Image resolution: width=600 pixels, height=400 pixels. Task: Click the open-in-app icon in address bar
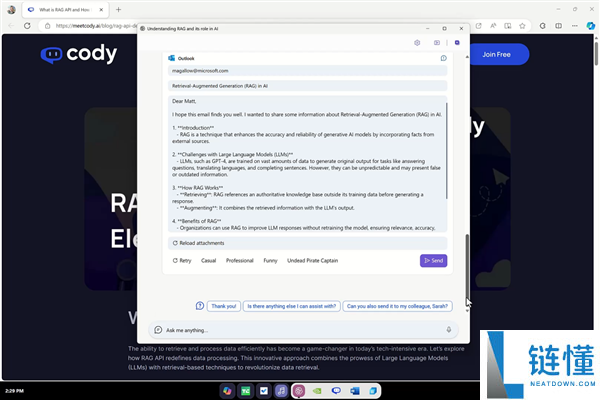point(478,26)
